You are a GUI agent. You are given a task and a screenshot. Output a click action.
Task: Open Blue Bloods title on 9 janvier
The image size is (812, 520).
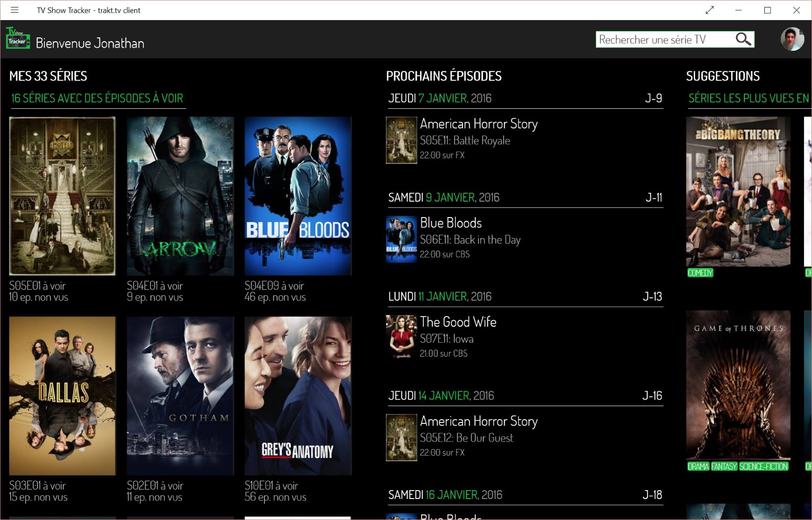tap(451, 223)
